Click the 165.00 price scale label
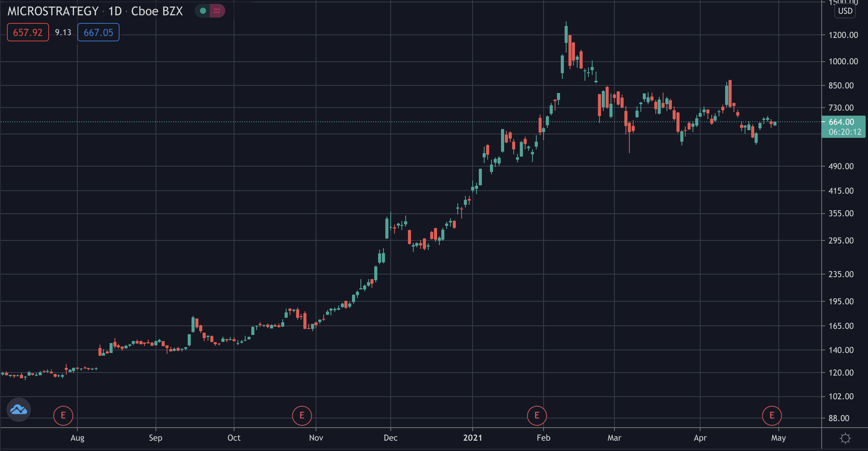 841,326
